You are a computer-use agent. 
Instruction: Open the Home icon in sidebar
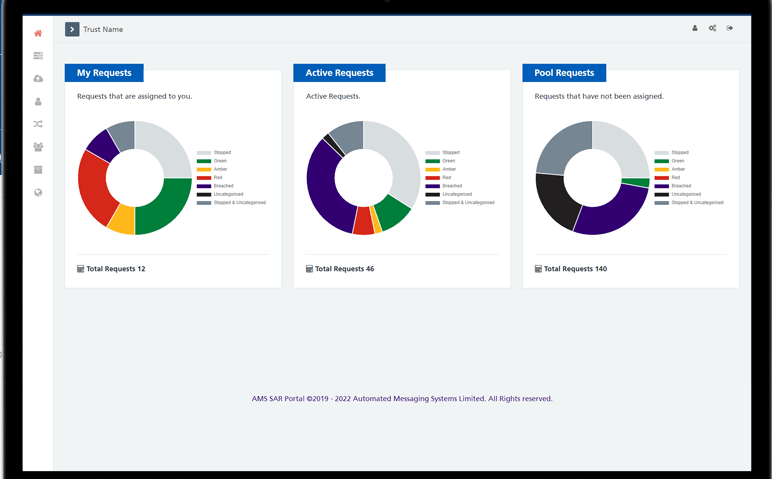[38, 33]
